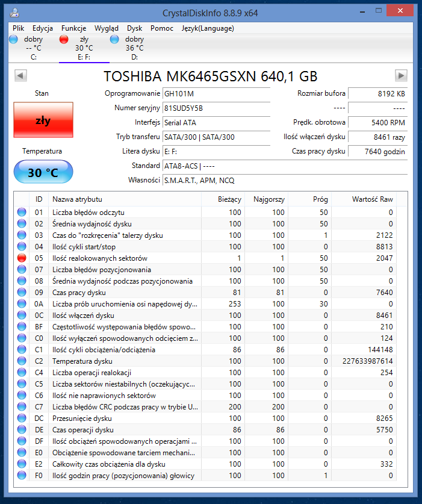Screen dimensions: 422x504
Task: Select the C: disk with dobry status
Action: click(34, 48)
